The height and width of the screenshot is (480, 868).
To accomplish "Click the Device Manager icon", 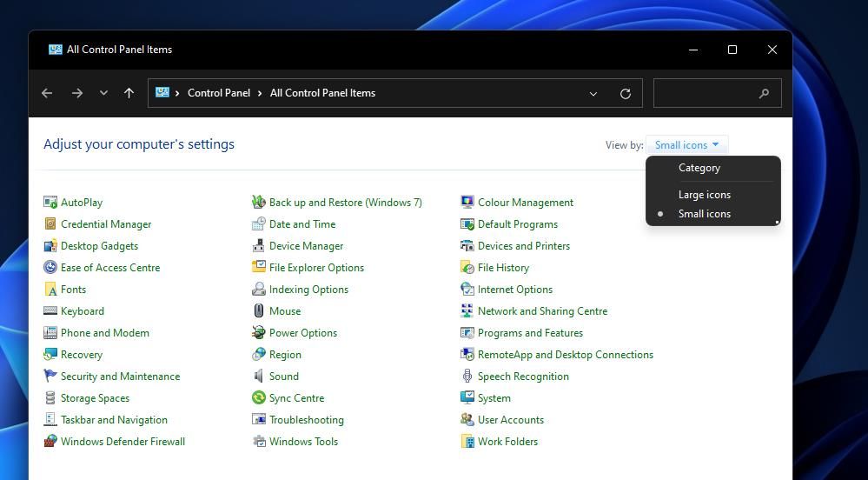I will [x=259, y=245].
